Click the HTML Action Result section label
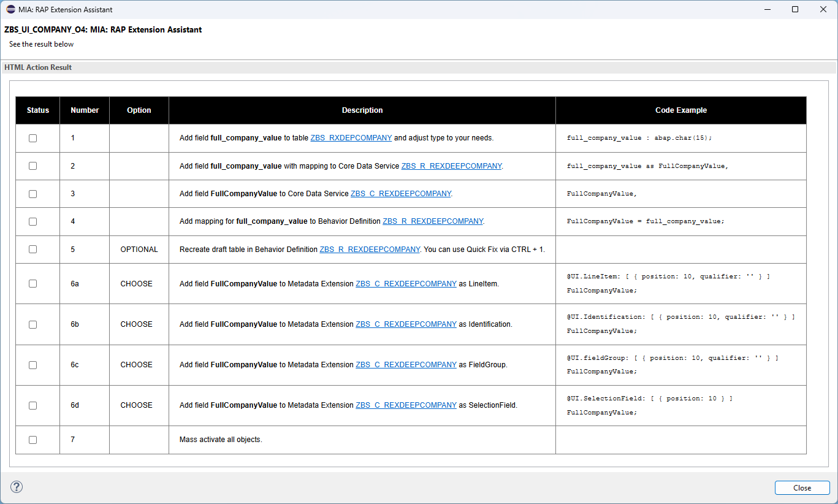 click(38, 67)
